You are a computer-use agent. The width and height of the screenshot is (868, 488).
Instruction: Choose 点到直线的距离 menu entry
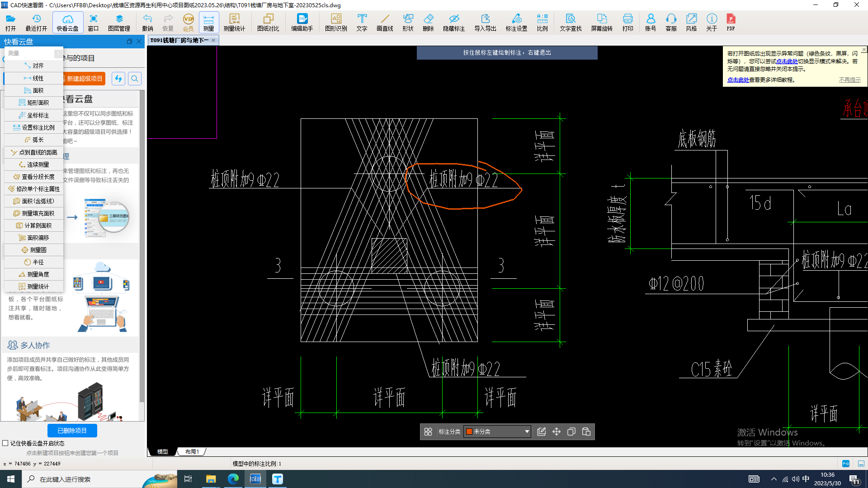pos(34,152)
